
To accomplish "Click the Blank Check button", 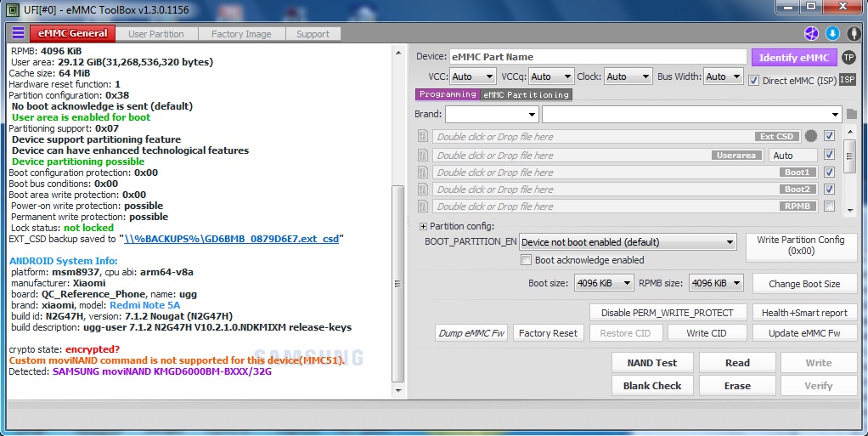I will [652, 386].
